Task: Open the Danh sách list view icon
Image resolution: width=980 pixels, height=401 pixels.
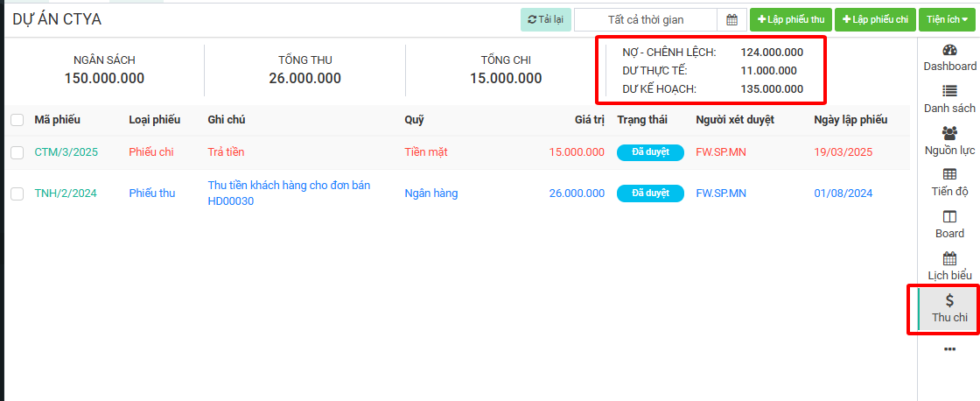Action: tap(949, 91)
